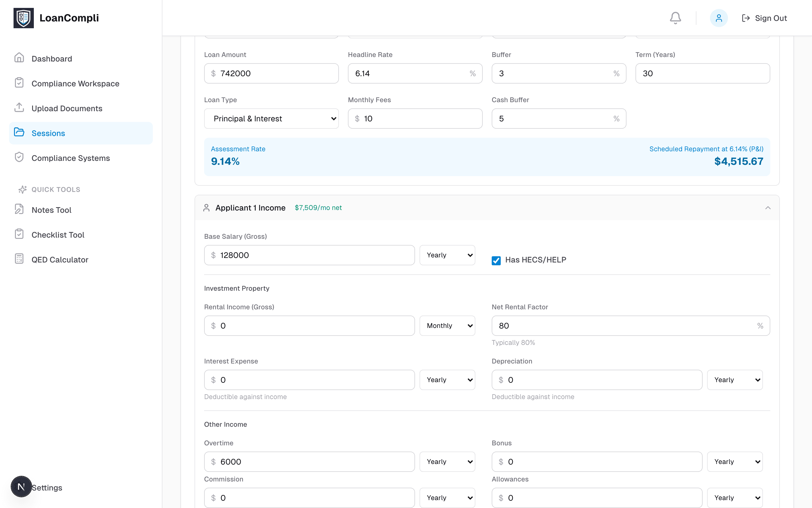Edit the Cash Buffer field

(x=559, y=119)
